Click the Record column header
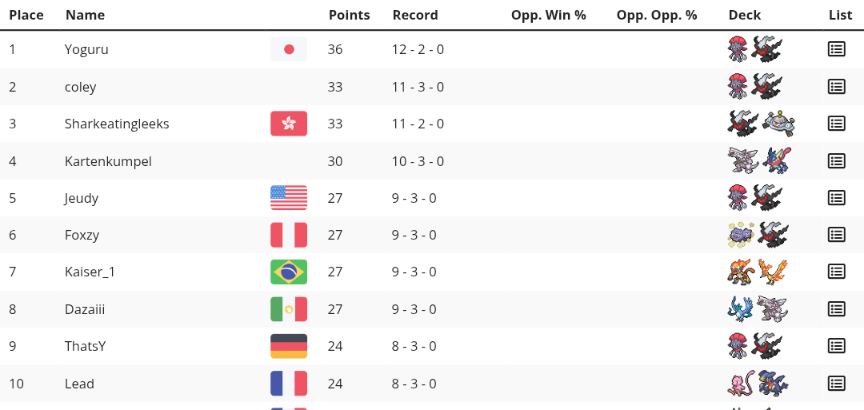This screenshot has height=410, width=864. [415, 15]
